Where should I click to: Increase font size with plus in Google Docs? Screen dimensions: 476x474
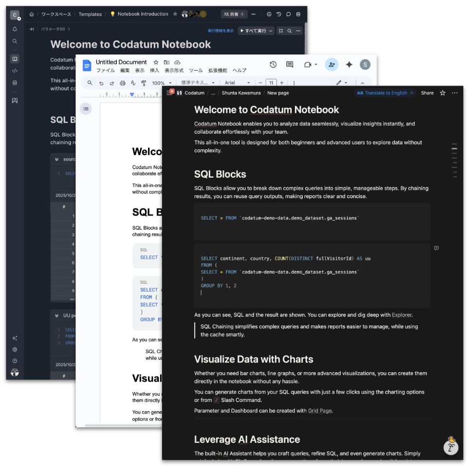coord(282,83)
